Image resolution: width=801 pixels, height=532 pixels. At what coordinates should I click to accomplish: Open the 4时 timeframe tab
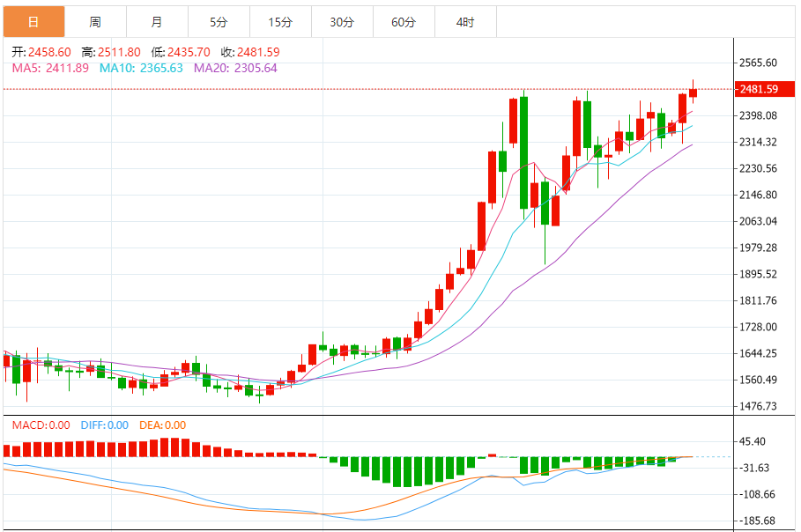pyautogui.click(x=465, y=22)
